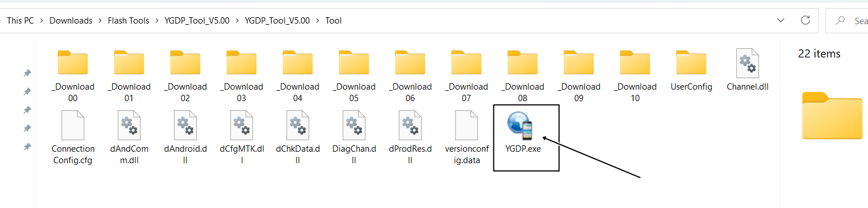
Task: Click the '22 items' text in details pane
Action: tap(819, 53)
